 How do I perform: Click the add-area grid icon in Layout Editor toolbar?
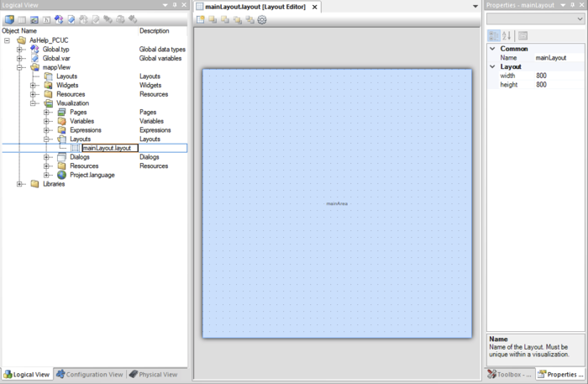click(200, 19)
